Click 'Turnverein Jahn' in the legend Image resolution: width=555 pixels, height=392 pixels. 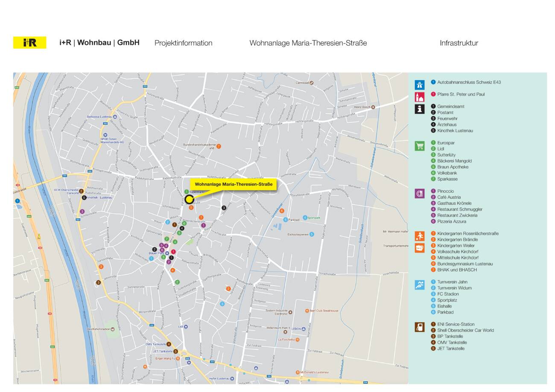[452, 282]
